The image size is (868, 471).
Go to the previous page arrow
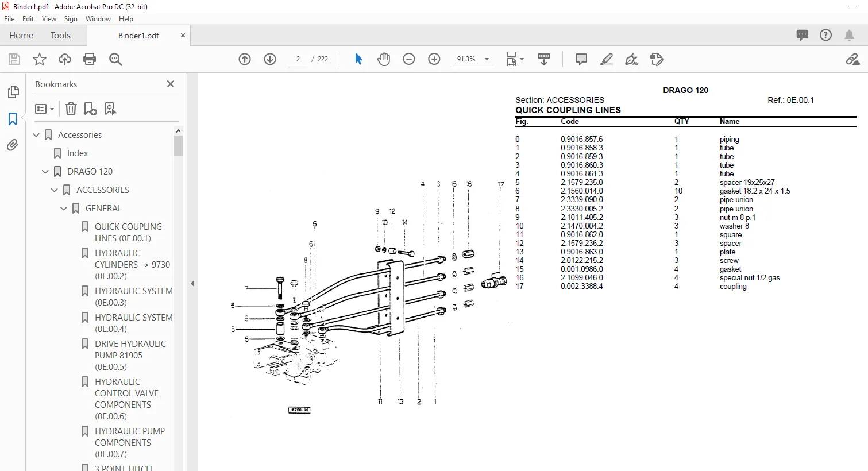point(245,59)
